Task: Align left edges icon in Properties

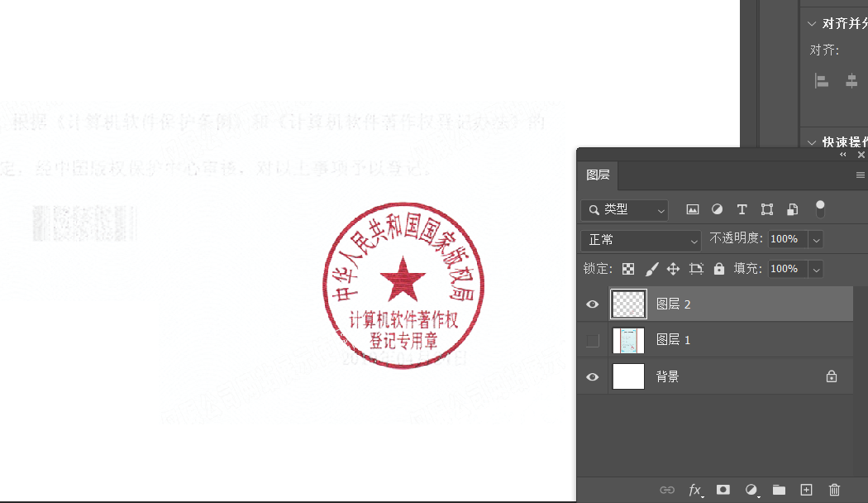Action: click(822, 81)
